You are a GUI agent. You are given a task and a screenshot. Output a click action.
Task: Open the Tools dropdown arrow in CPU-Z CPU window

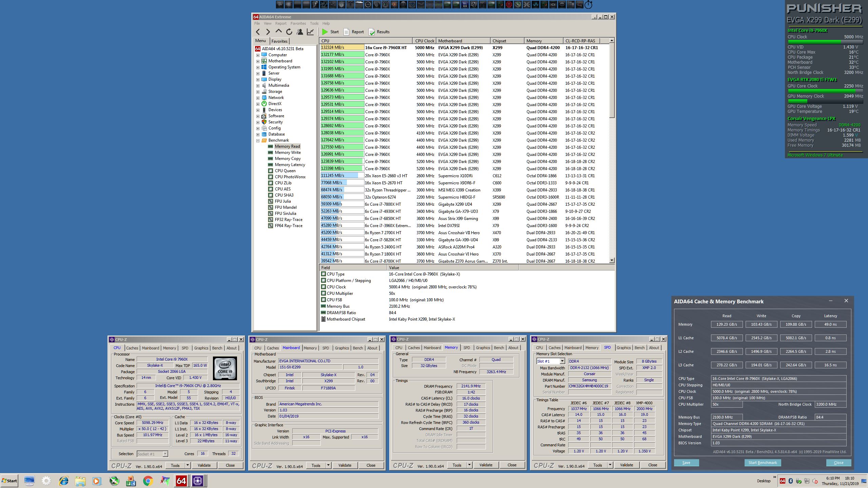coord(188,465)
